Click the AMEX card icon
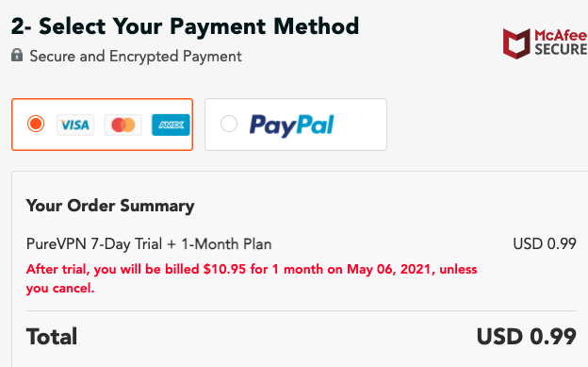This screenshot has height=367, width=588. point(171,125)
